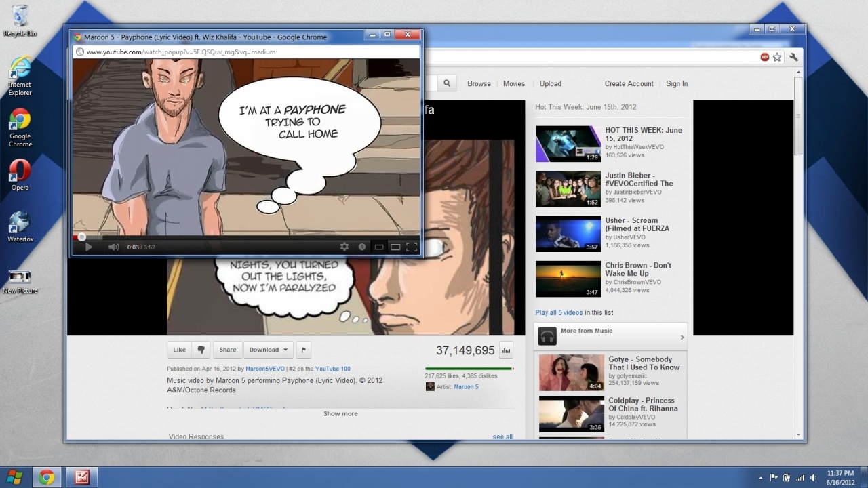
Task: Open the Browse menu on YouTube
Action: click(x=479, y=84)
